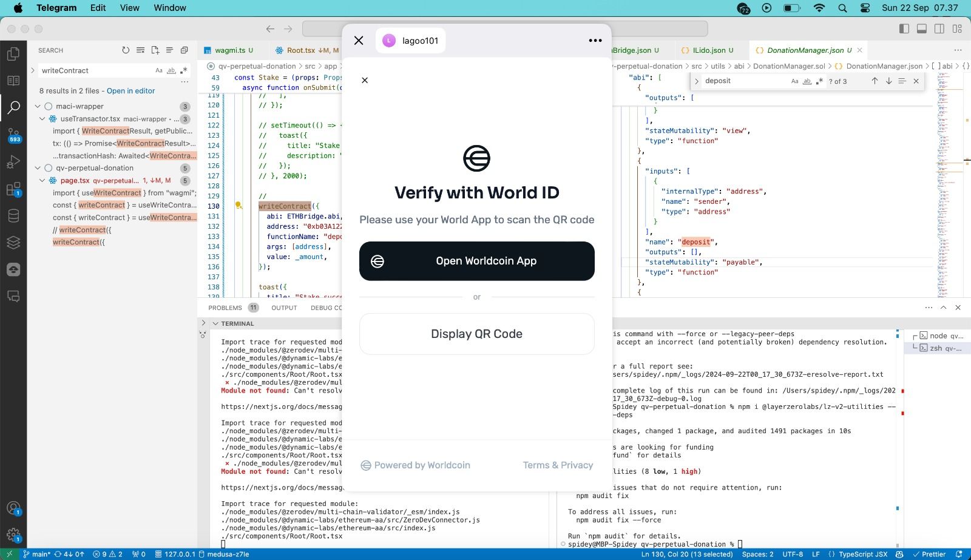
Task: Toggle Match Whole Word in Search panel
Action: click(171, 70)
